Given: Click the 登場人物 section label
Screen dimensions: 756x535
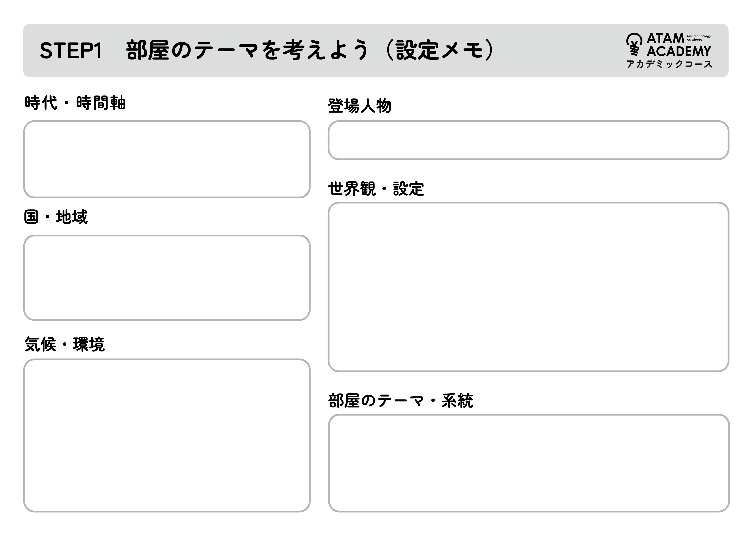Looking at the screenshot, I should 359,106.
